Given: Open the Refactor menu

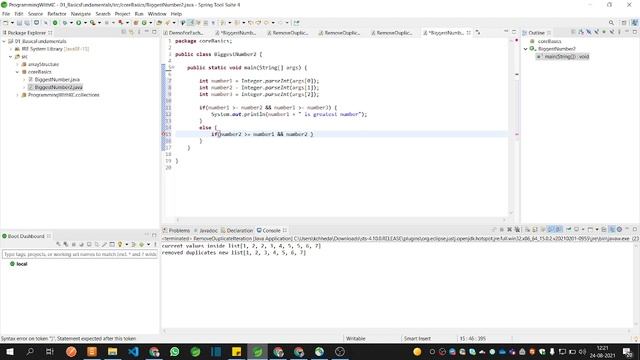Looking at the screenshot, I should [57, 13].
